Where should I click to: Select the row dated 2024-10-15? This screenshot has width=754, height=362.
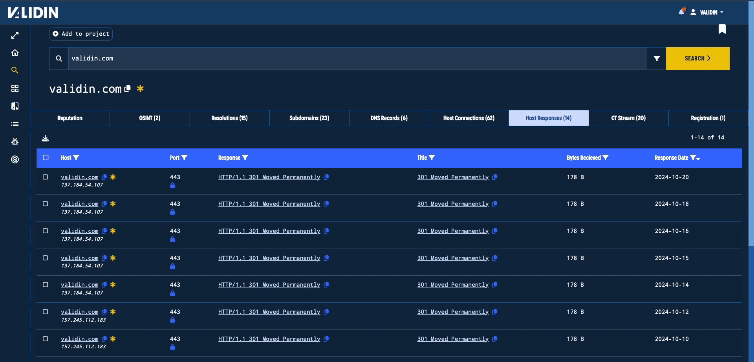tap(46, 258)
